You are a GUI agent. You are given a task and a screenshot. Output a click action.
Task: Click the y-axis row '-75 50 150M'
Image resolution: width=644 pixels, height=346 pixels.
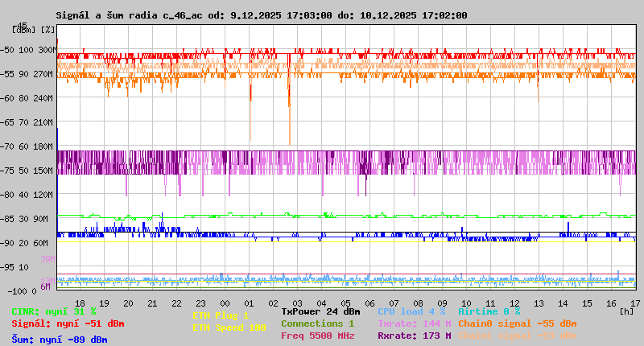tap(27, 171)
